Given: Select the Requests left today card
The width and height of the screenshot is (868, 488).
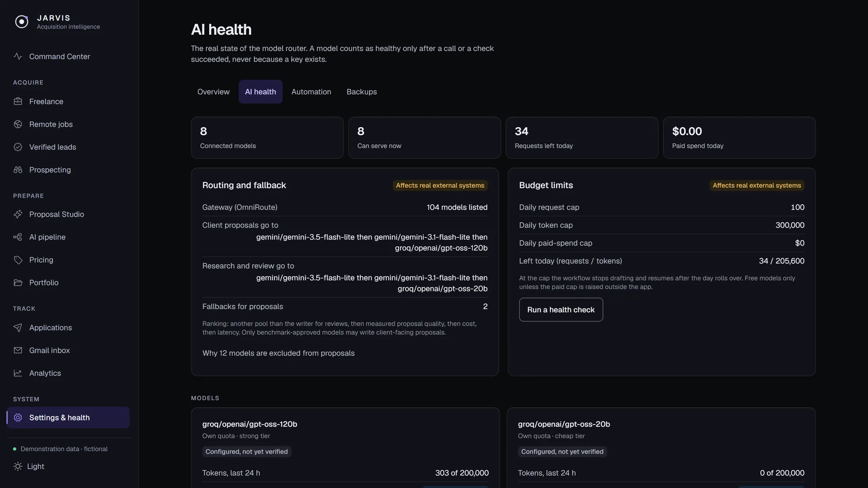Looking at the screenshot, I should 582,138.
